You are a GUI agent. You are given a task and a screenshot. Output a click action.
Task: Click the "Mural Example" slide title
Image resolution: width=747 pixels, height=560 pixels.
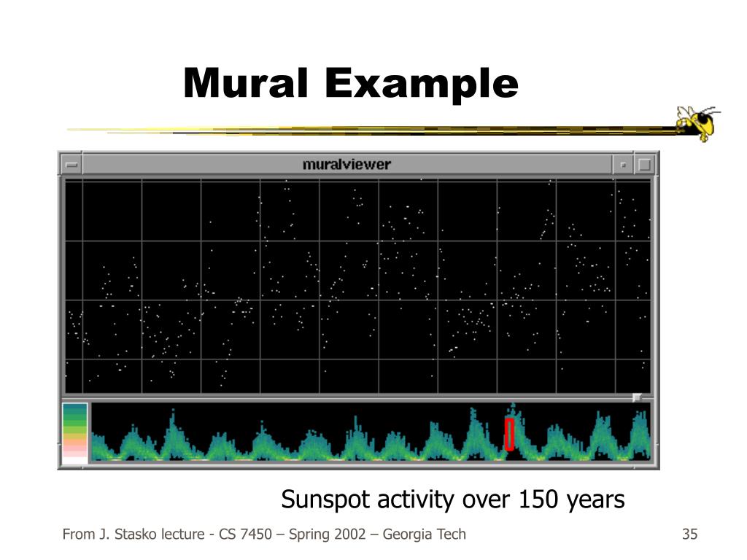click(351, 83)
